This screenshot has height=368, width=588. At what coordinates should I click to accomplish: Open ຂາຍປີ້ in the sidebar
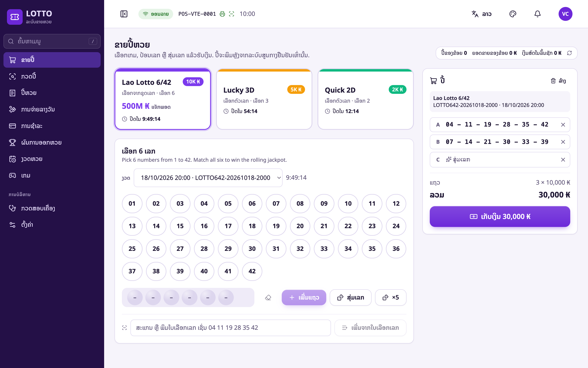coord(52,60)
